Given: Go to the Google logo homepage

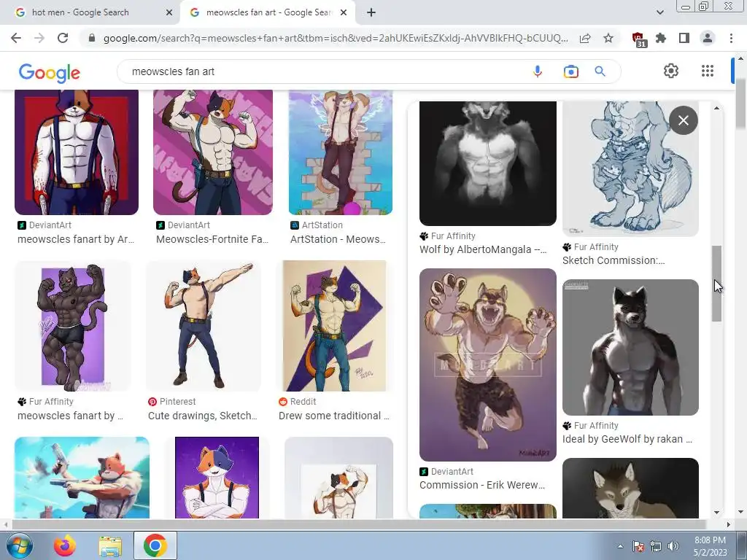Looking at the screenshot, I should click(49, 72).
